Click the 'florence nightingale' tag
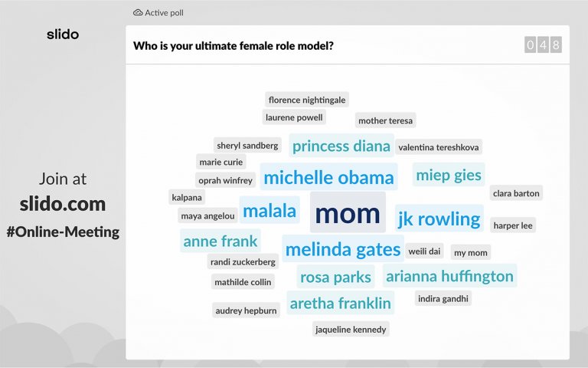This screenshot has height=368, width=588. pos(307,100)
